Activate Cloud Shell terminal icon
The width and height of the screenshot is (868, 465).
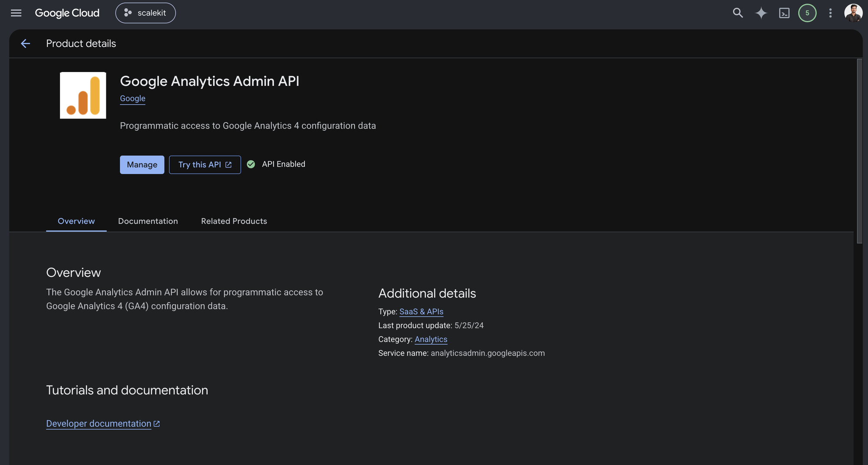[x=784, y=13]
